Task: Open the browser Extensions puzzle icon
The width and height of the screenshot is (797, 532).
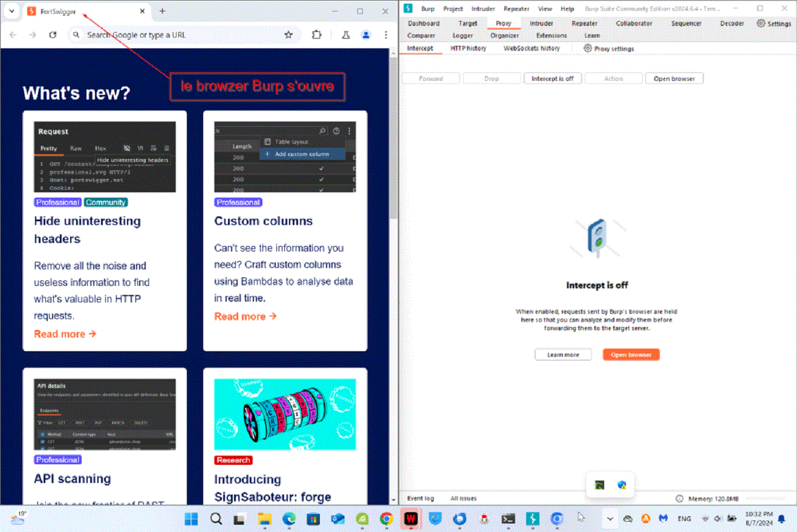Action: pyautogui.click(x=316, y=35)
